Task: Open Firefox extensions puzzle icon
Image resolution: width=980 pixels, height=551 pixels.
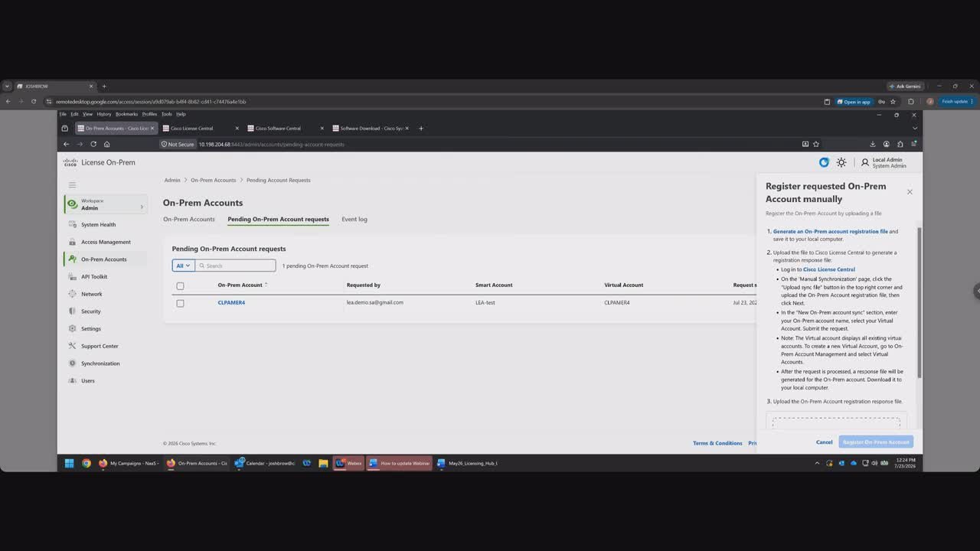Action: [900, 144]
